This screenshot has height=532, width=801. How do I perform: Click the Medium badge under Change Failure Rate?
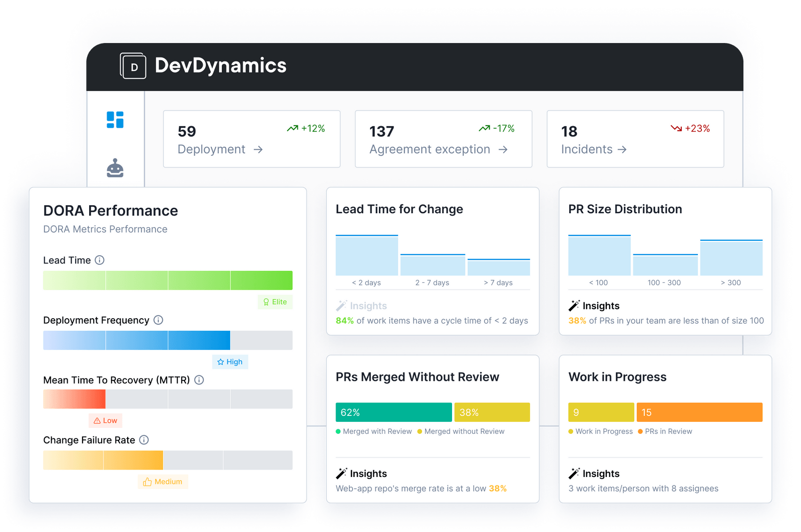click(163, 481)
